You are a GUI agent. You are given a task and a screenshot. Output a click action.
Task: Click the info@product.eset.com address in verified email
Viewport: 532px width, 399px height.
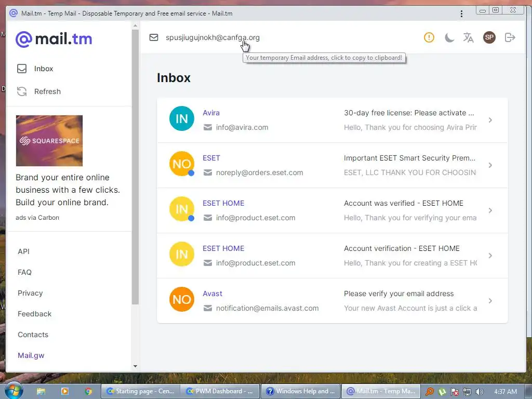point(256,218)
